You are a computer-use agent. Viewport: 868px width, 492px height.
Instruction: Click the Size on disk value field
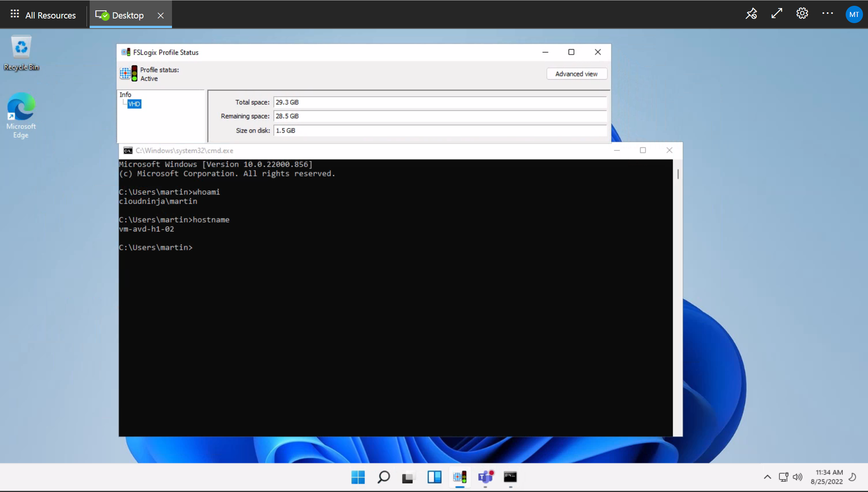click(x=440, y=131)
